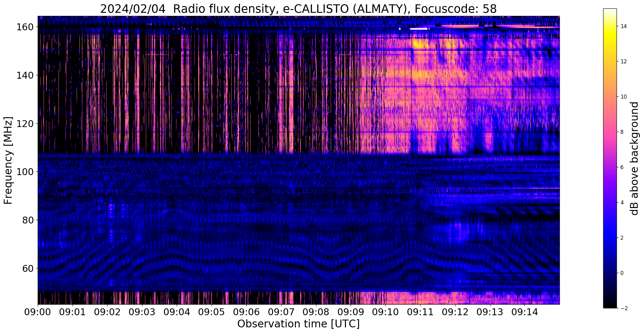Click the colorbar tick label 10
The image size is (644, 333).
point(623,97)
